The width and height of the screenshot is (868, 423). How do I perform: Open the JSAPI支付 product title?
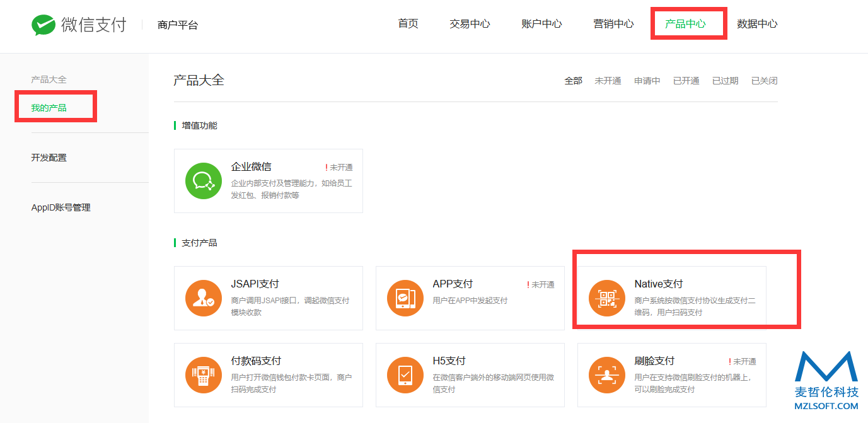[255, 284]
